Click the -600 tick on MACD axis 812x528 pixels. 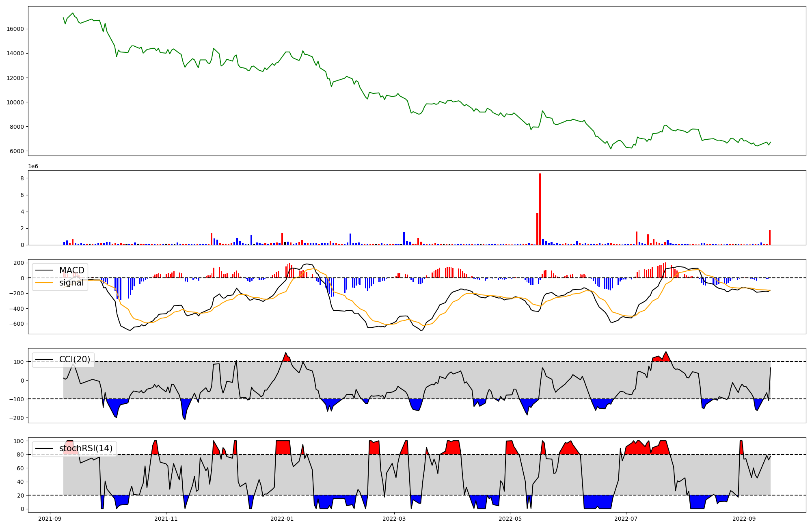(16, 324)
